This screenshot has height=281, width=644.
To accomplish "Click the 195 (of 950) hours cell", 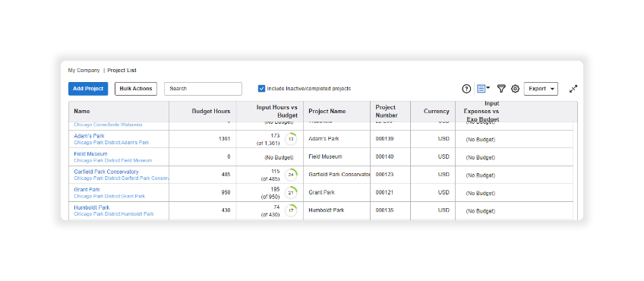I will point(270,193).
